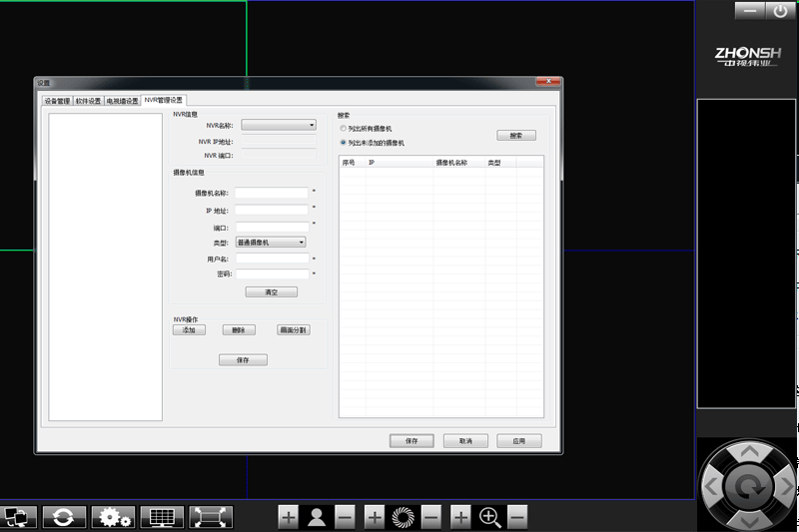Open the 类型 camera type dropdown

[x=271, y=243]
